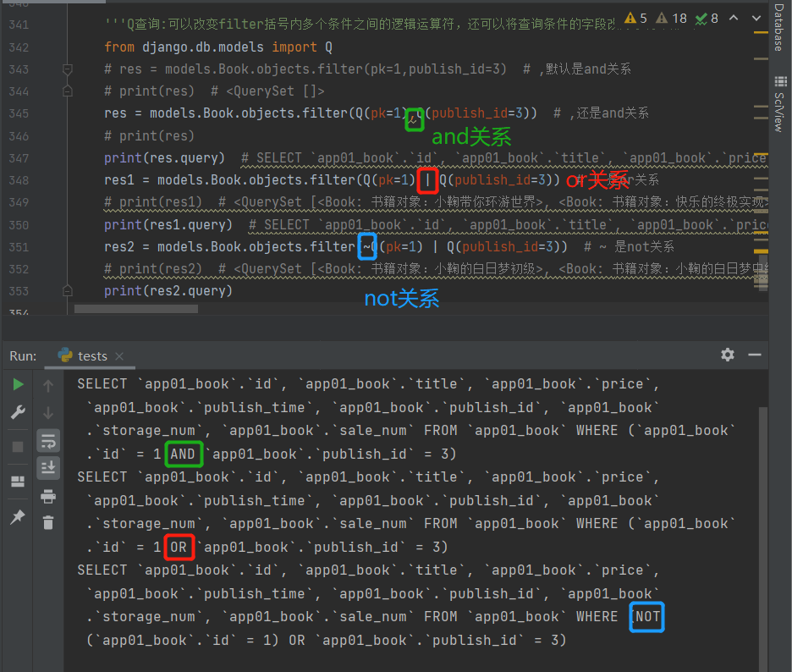Close the tests run tab
Viewport: 792px width, 672px height.
pos(119,356)
